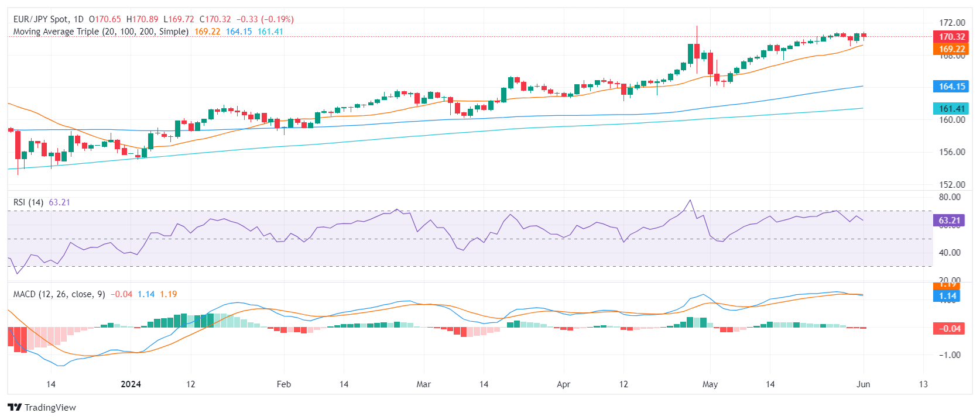Open the Moving Average Triple indicator legend

pos(101,32)
